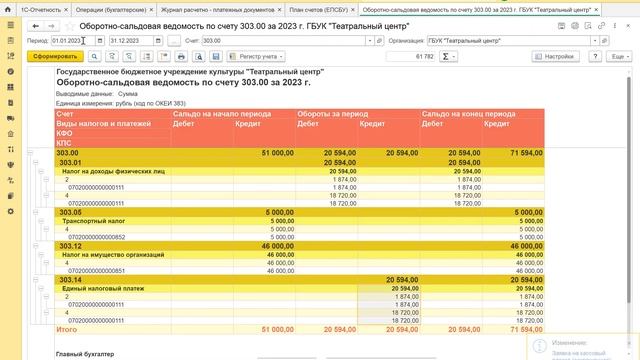The image size is (640, 360).
Task: Click the sidebar gear settings icon
Action: tap(11, 211)
